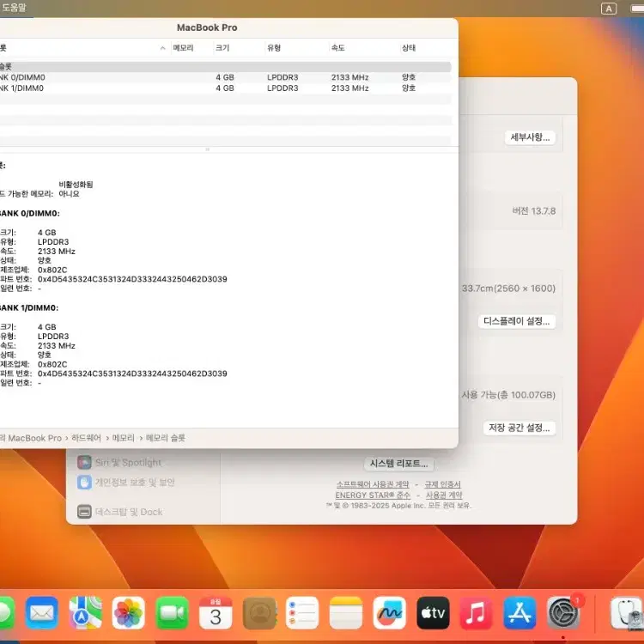
Task: Open Apple TV app in Dock
Action: point(433,613)
